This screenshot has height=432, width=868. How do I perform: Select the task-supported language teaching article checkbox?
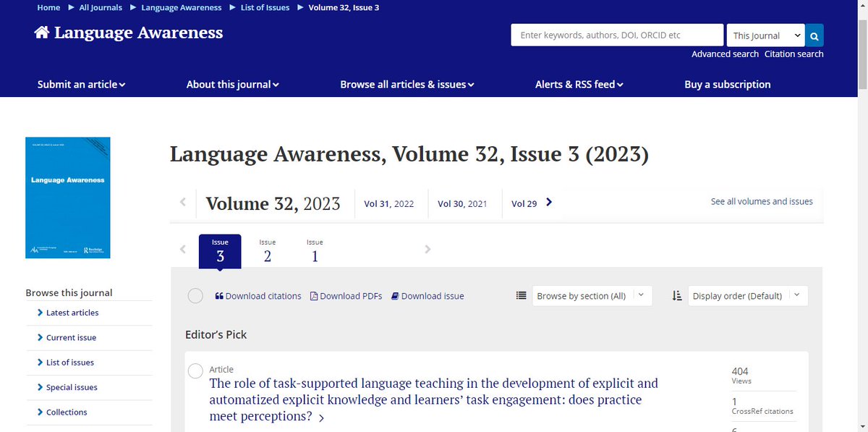coord(195,371)
